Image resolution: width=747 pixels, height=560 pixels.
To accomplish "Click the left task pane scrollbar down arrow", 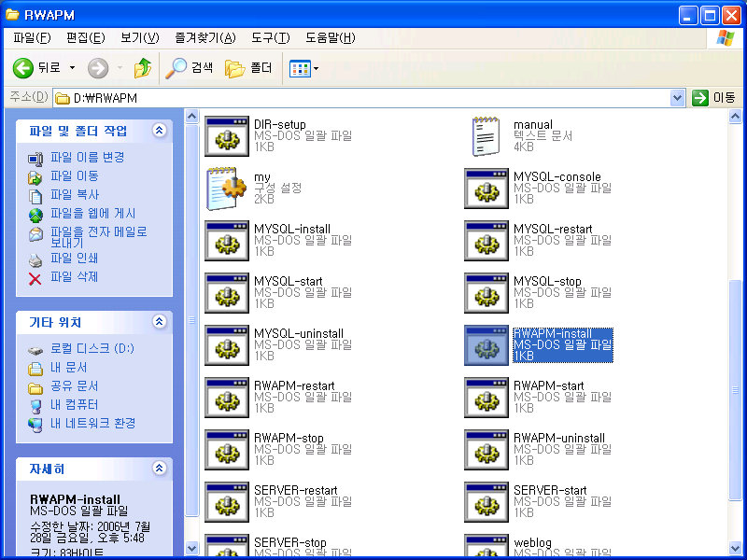I will 191,548.
